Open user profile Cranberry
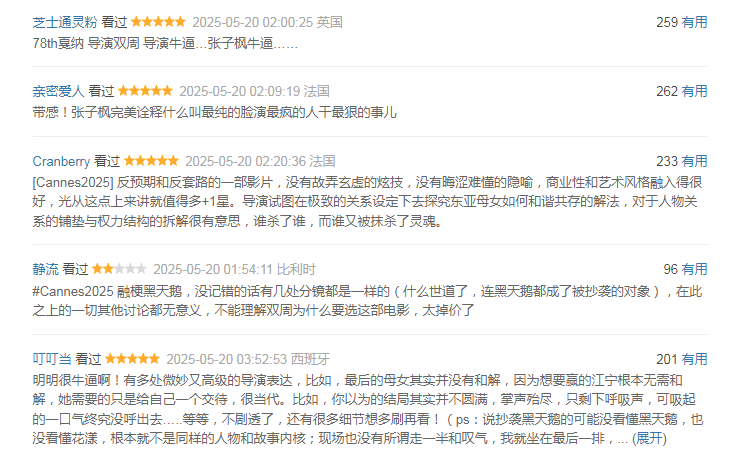 point(61,161)
